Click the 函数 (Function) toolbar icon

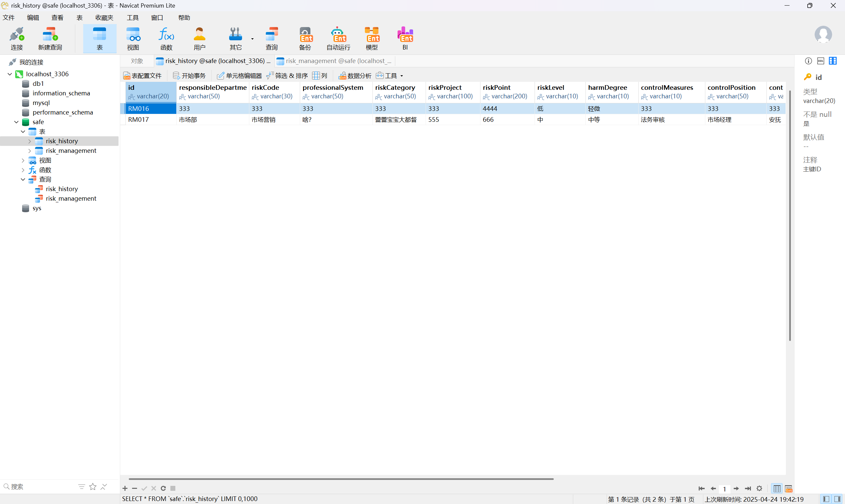[x=166, y=38]
